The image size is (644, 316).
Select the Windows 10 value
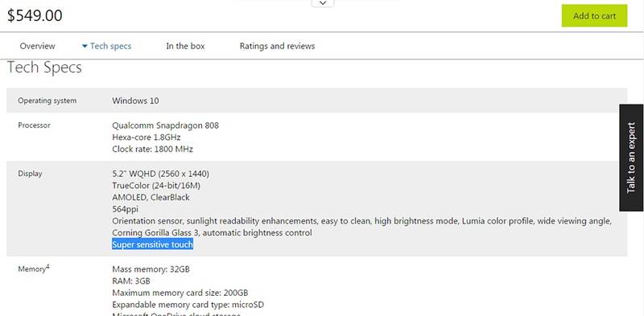(x=135, y=101)
